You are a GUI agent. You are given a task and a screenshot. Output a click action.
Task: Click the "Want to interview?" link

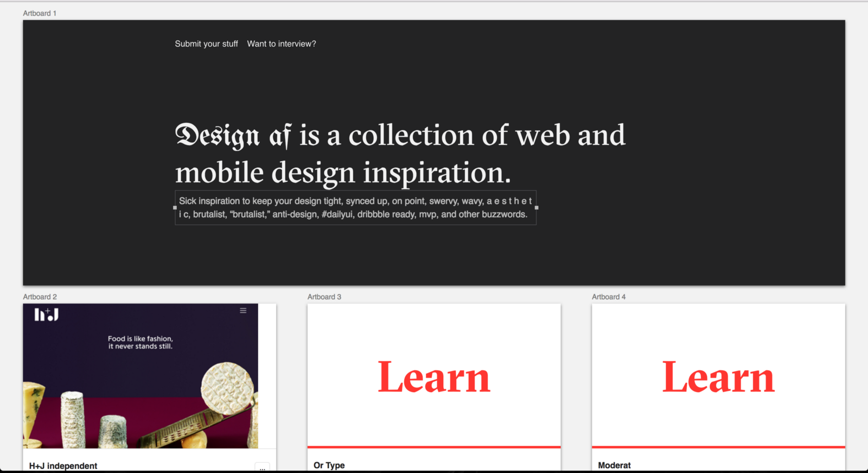pyautogui.click(x=282, y=44)
